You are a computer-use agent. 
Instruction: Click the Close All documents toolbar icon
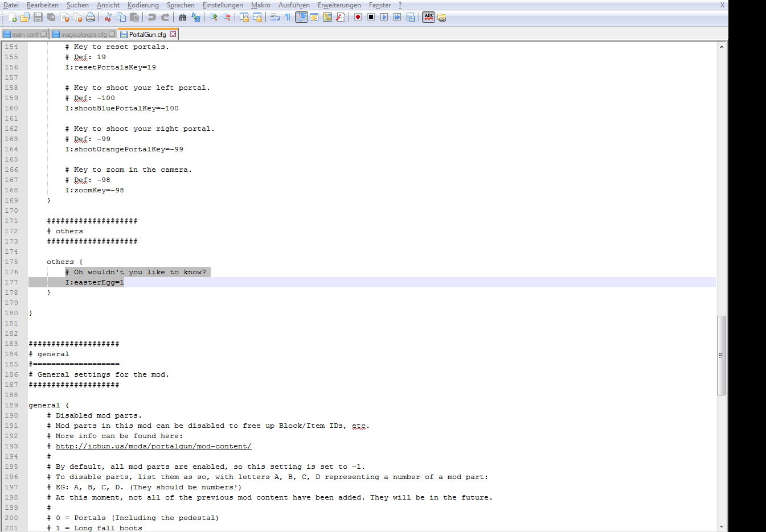[77, 17]
